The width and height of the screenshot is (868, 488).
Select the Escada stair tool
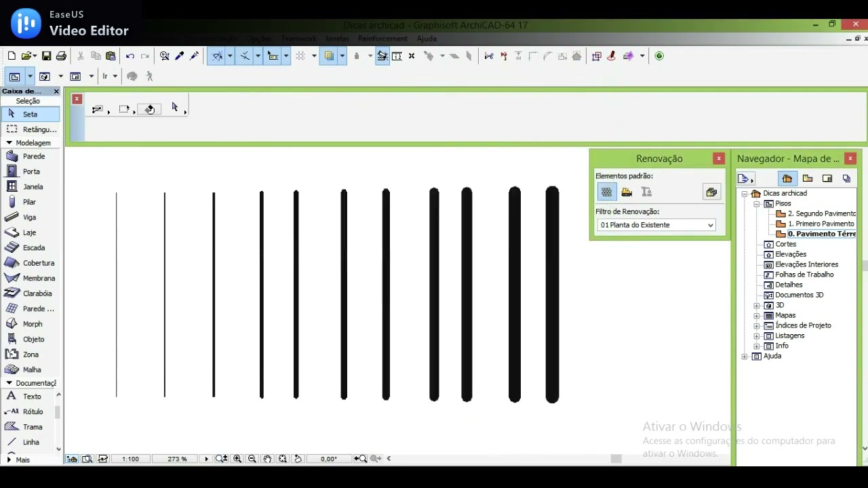[30, 247]
